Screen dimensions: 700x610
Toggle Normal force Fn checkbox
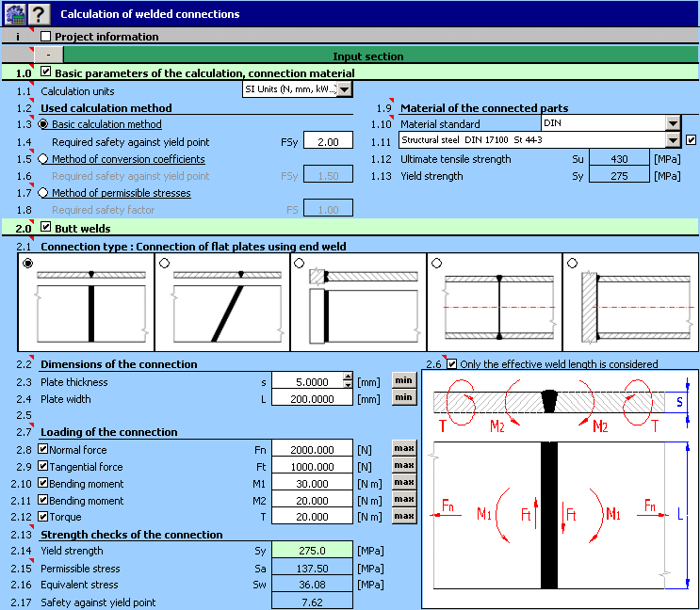(42, 449)
